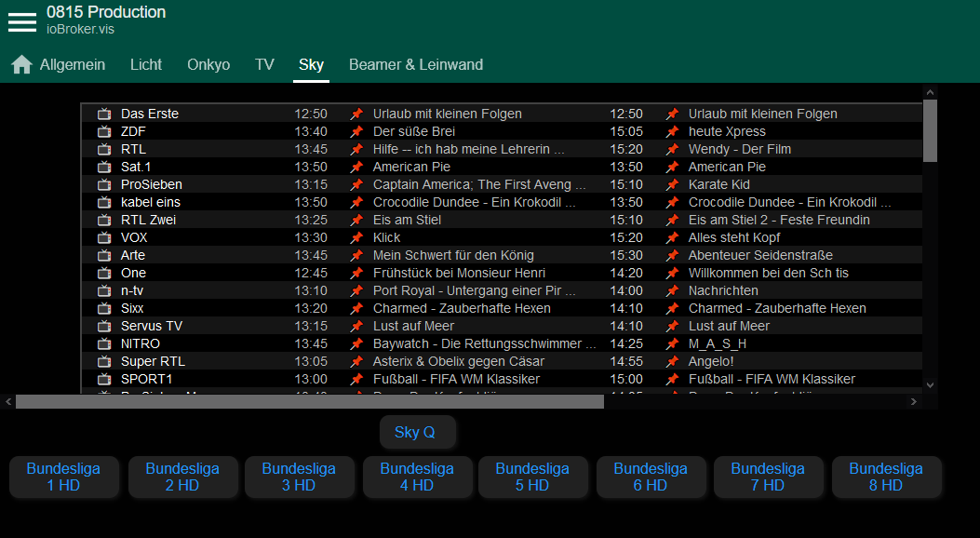
Task: Click the horizontal scrollbar thumb below the list
Action: coord(310,401)
